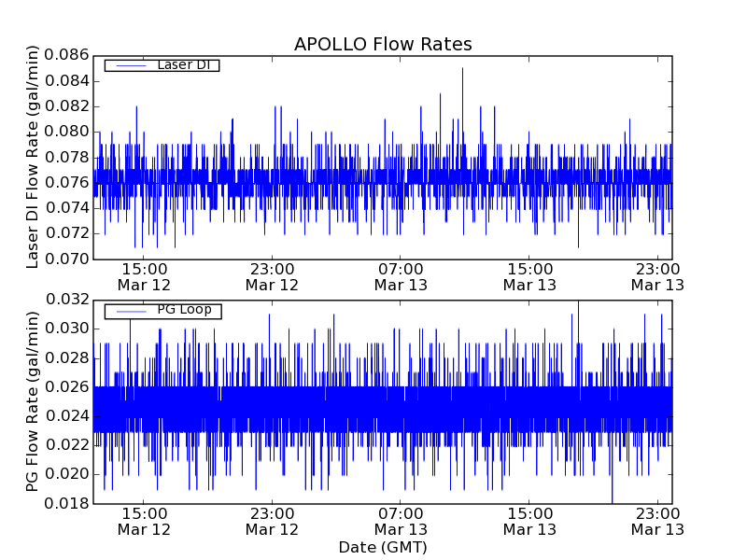The width and height of the screenshot is (747, 560).
Task: Click the tallest spike peak in Laser DI plot
Action: coord(462,69)
